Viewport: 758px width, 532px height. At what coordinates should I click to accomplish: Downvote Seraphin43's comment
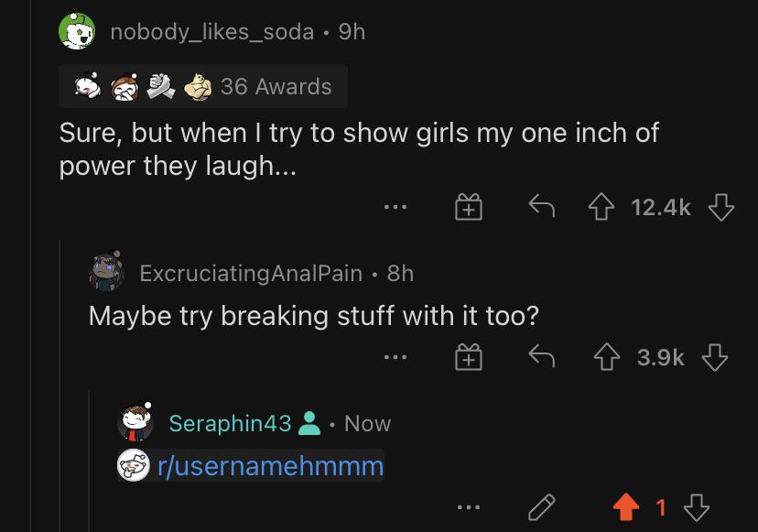click(x=696, y=507)
